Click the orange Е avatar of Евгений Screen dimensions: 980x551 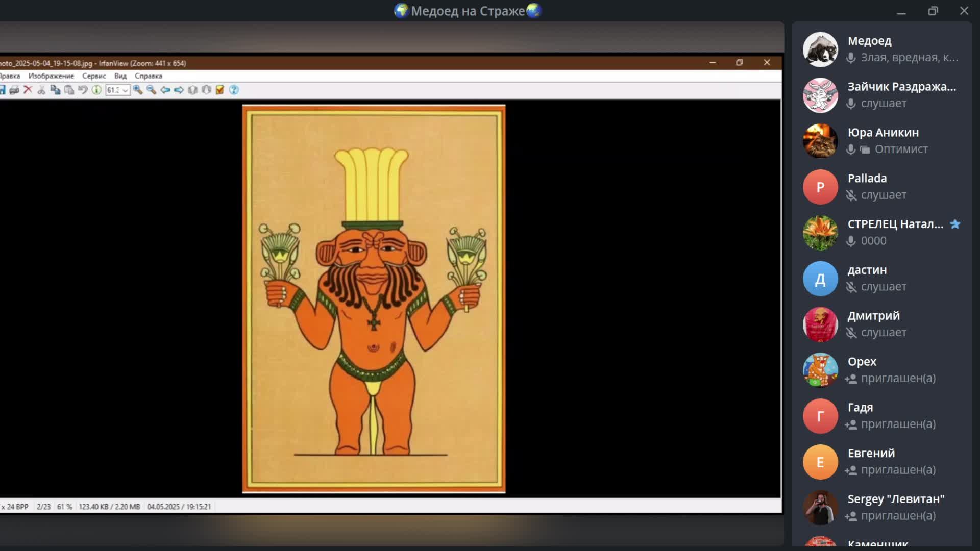click(820, 462)
